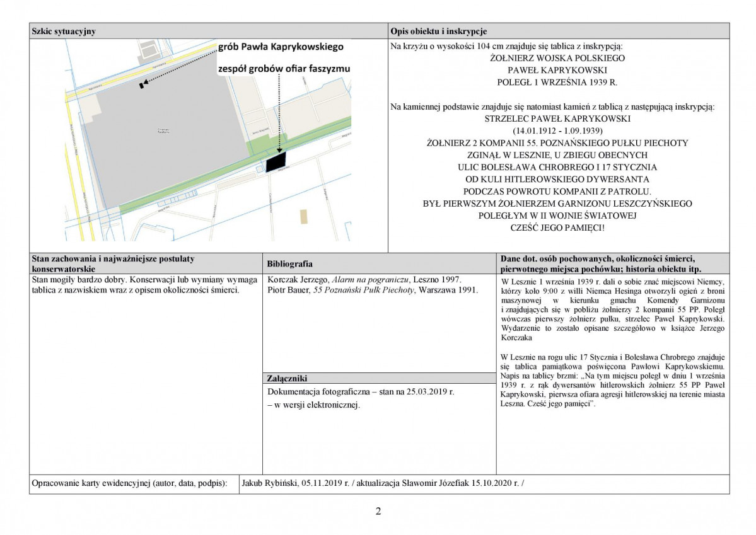Click paragraph starting 'W Lesznie 1 września 1939 r.'
Screen dimensions: 756x535
[612, 309]
